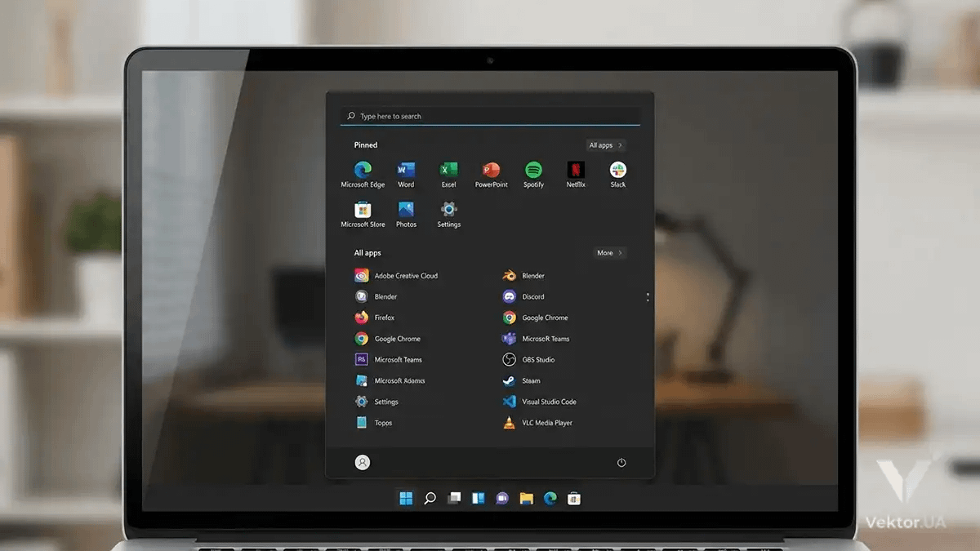This screenshot has height=551, width=980.
Task: Click the 'Type here to search' field
Action: (x=490, y=116)
